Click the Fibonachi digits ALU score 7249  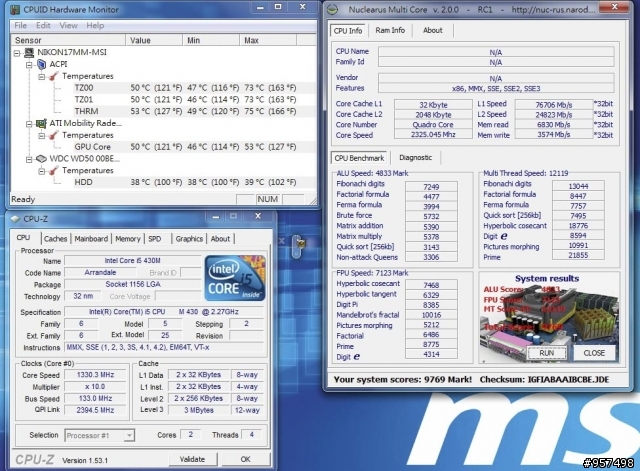(x=431, y=187)
